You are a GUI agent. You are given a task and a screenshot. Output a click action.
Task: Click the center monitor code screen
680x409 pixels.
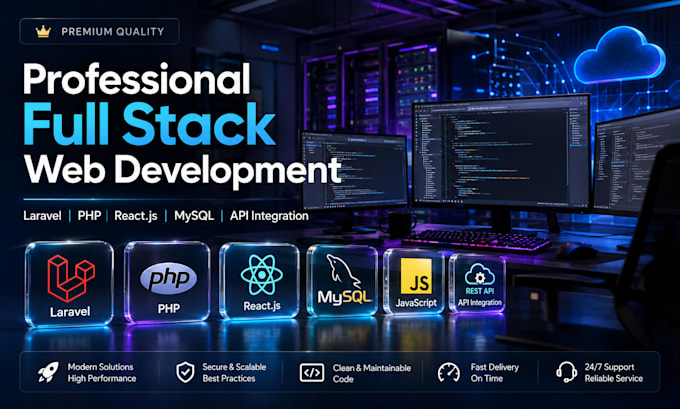[x=501, y=152]
